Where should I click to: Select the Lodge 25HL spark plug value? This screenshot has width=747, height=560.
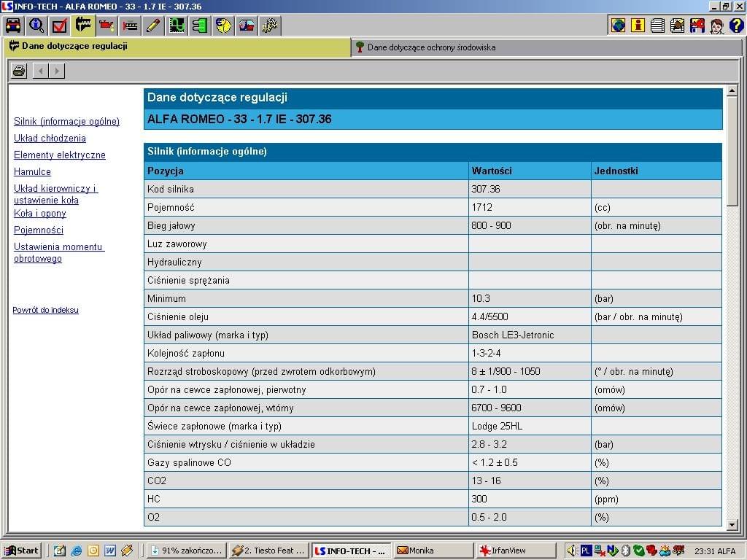click(x=530, y=426)
